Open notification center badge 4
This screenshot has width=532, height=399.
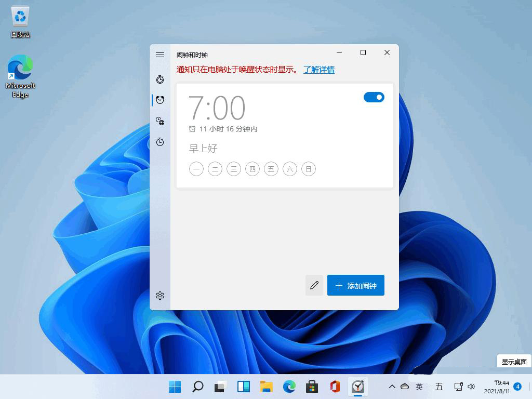[x=517, y=387]
